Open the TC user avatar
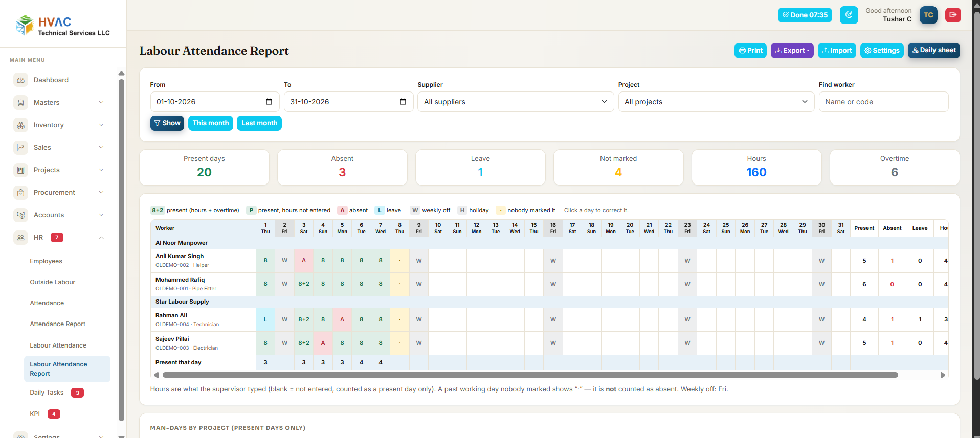The width and height of the screenshot is (980, 438). click(x=928, y=15)
